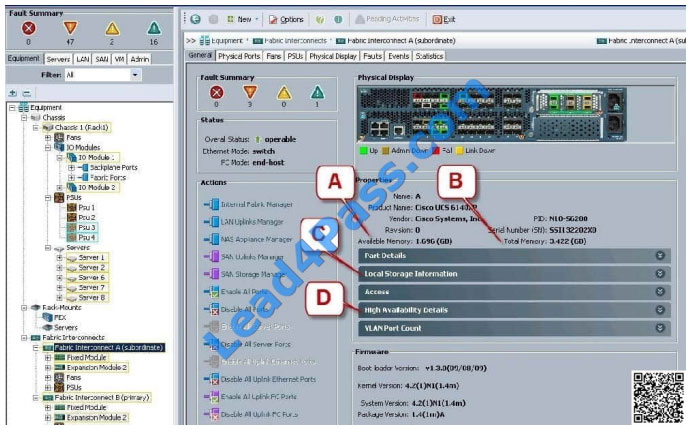This screenshot has width=693, height=429.
Task: Click the Total Memory value 3.422 (GB)
Action: tap(568, 242)
